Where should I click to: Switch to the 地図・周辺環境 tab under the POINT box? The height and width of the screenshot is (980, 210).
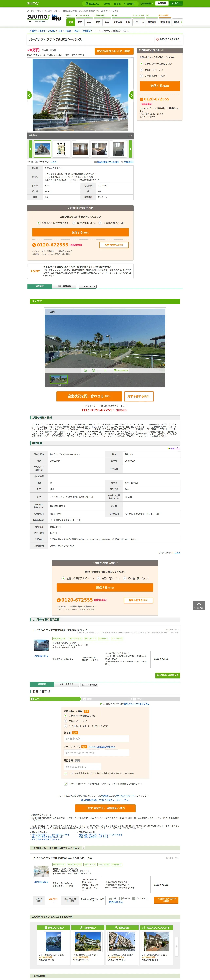pyautogui.click(x=64, y=286)
